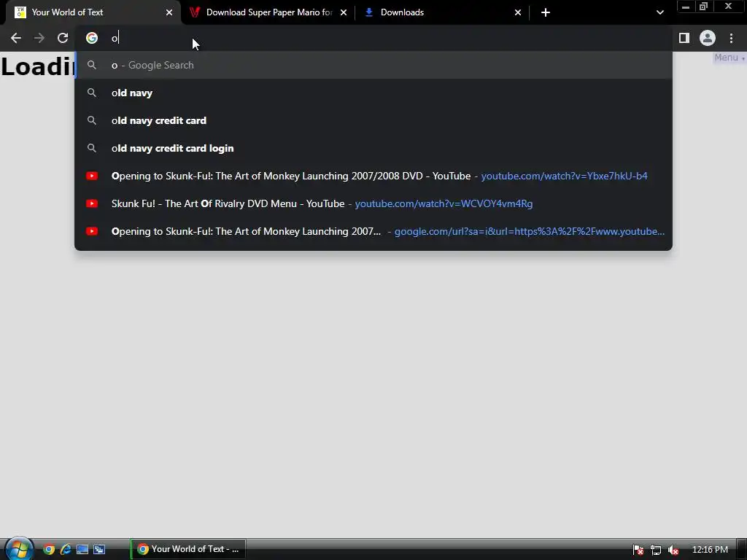
Task: Click Switch between windows quick launch icon
Action: pos(99,550)
